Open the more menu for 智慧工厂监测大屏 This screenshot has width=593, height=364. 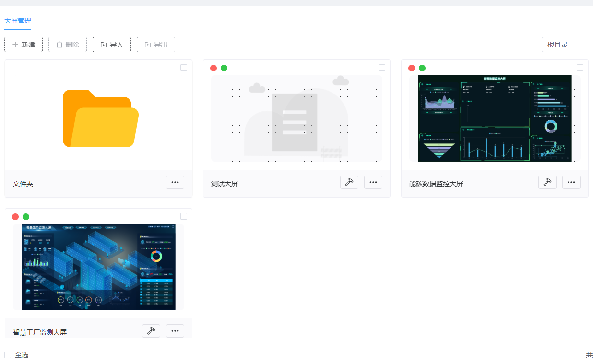[x=175, y=331]
